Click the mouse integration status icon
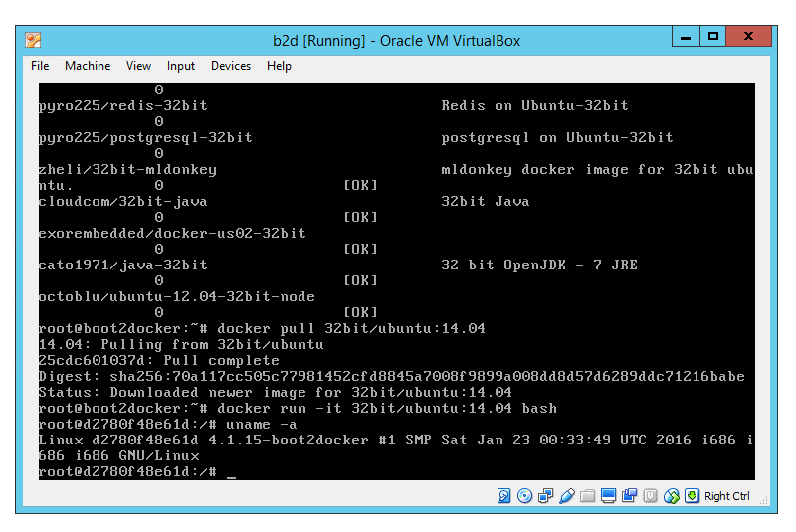 pos(671,495)
